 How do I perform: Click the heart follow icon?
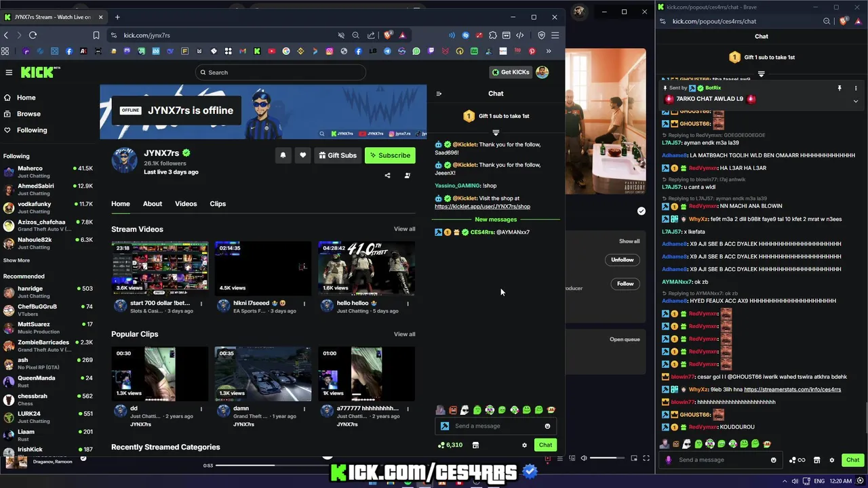[x=302, y=155]
